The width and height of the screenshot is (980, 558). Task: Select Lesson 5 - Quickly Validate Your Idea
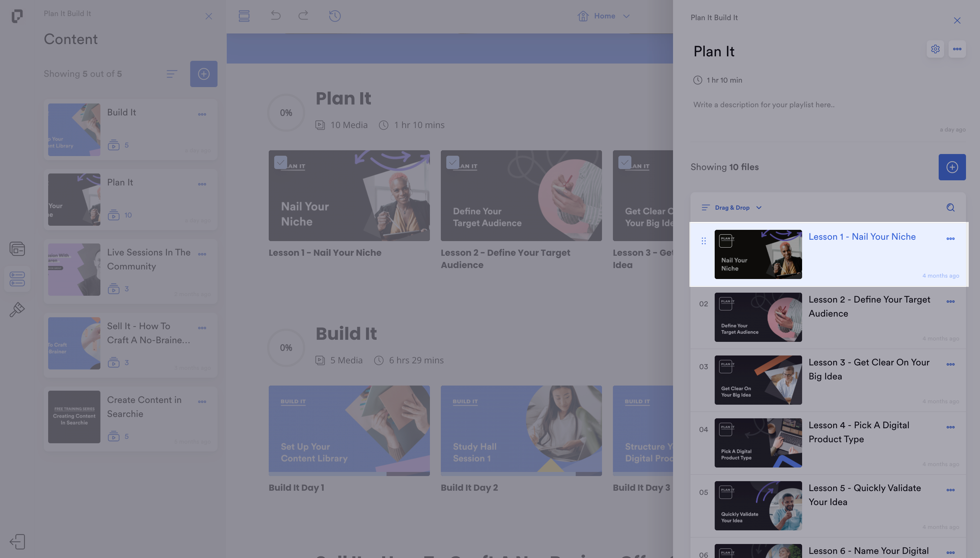point(828,506)
